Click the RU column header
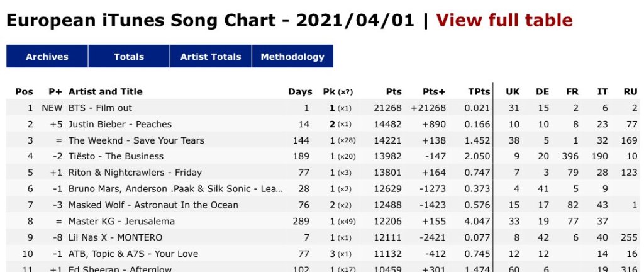This screenshot has height=272, width=644. pyautogui.click(x=630, y=92)
